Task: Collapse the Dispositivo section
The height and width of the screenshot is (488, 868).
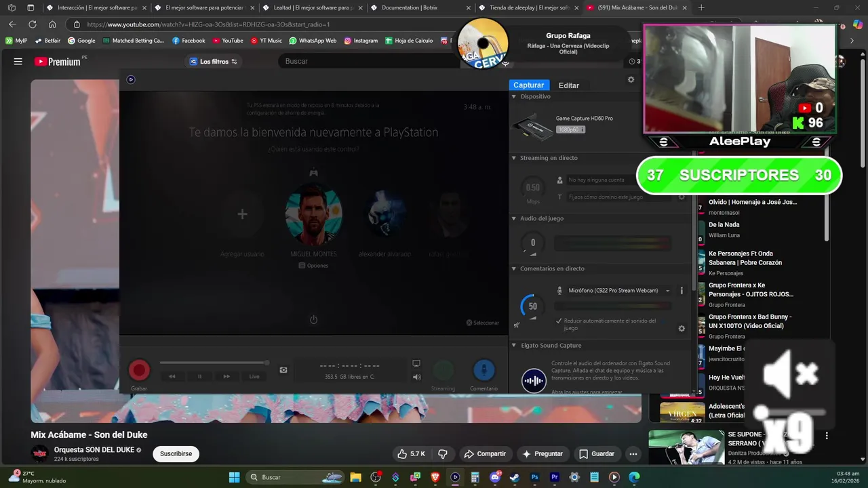Action: coord(513,97)
